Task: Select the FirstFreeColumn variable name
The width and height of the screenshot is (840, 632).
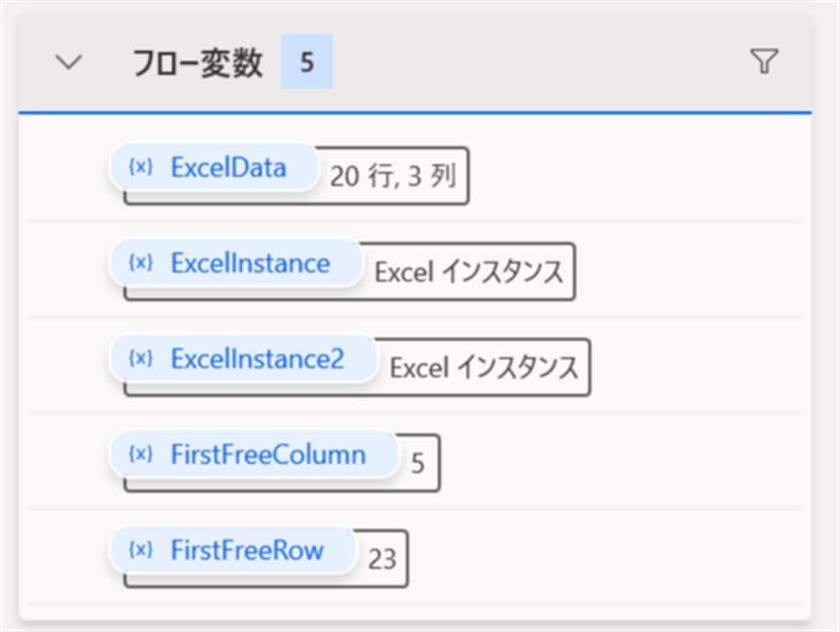Action: [269, 454]
